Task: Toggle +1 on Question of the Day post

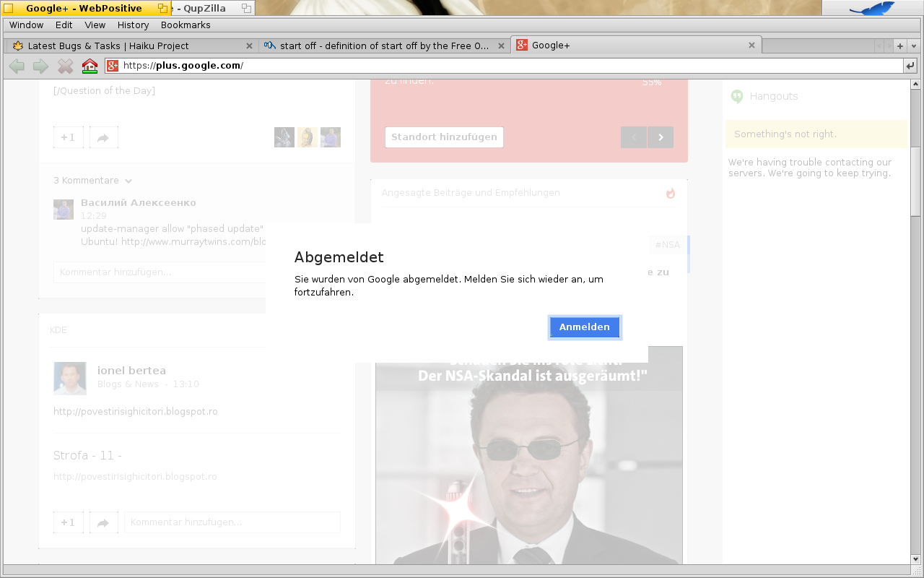Action: (68, 137)
